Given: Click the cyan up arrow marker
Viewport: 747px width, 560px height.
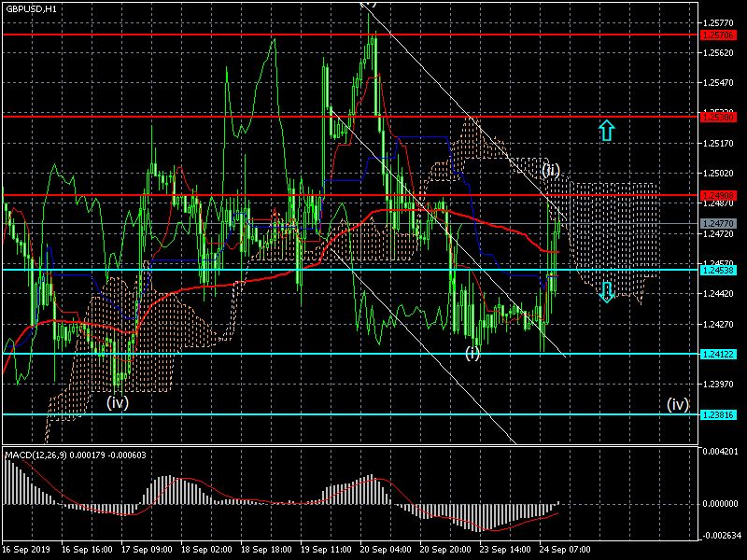Looking at the screenshot, I should click(x=607, y=130).
